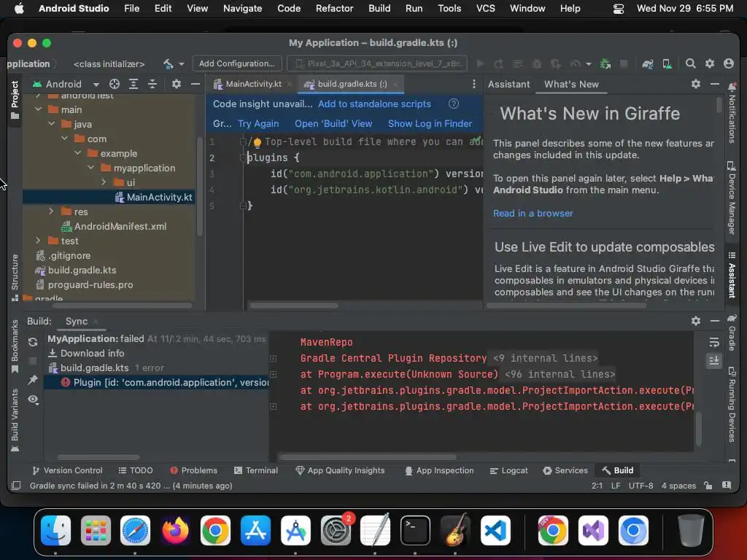Click Read in a browser link

coord(533,214)
